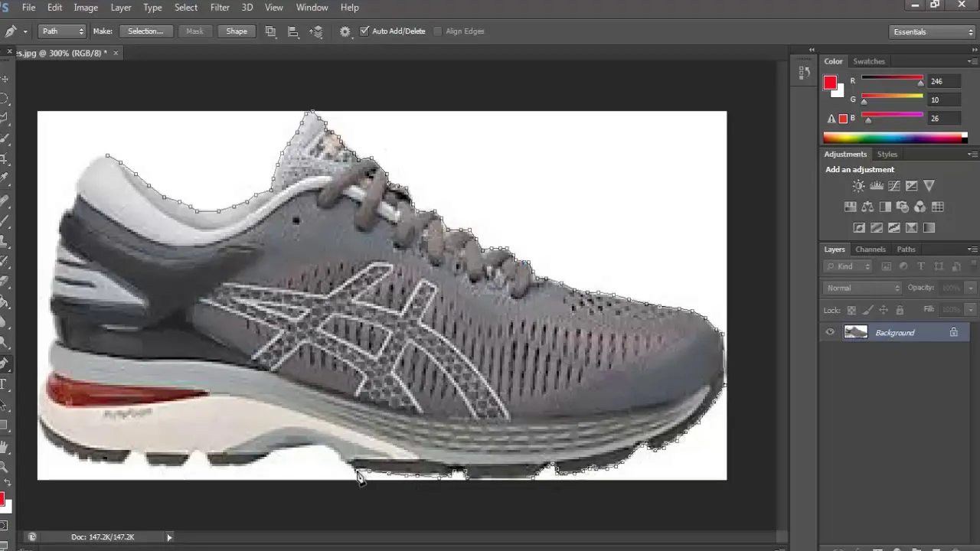The width and height of the screenshot is (980, 551).
Task: Open Layers panel flyout menu
Action: click(972, 249)
